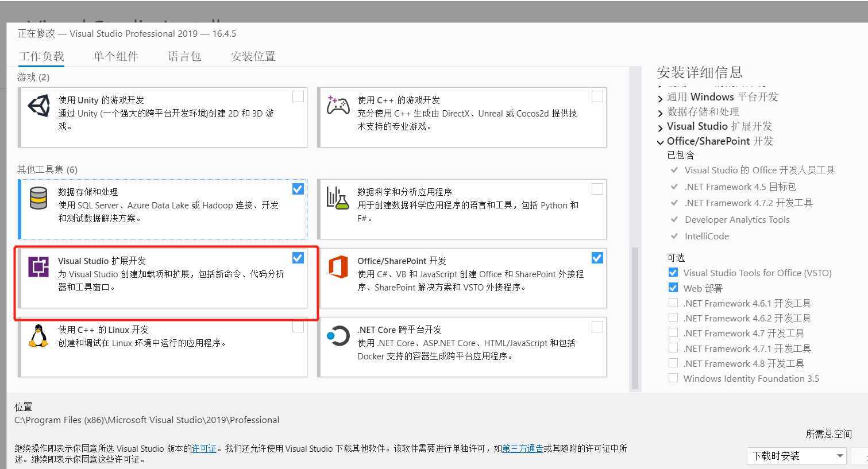Image resolution: width=868 pixels, height=469 pixels.
Task: Click 'Developer Analytics Tools' included item
Action: (x=737, y=219)
